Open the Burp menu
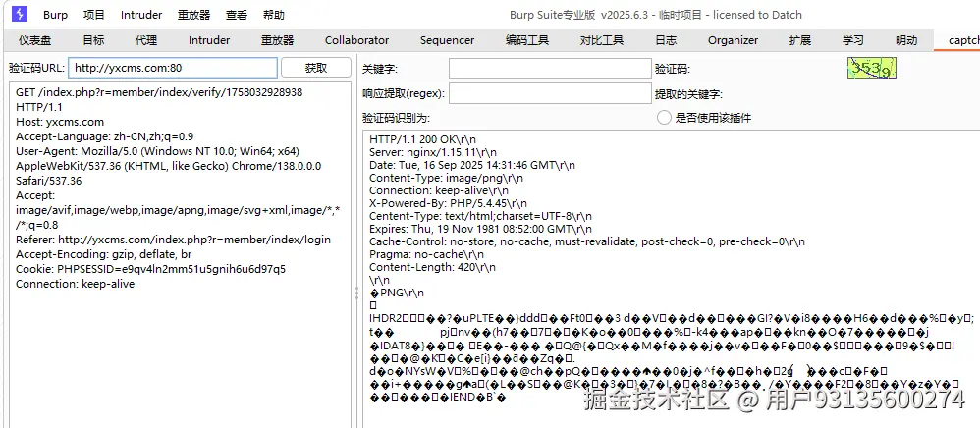This screenshot has height=428, width=980. click(56, 15)
